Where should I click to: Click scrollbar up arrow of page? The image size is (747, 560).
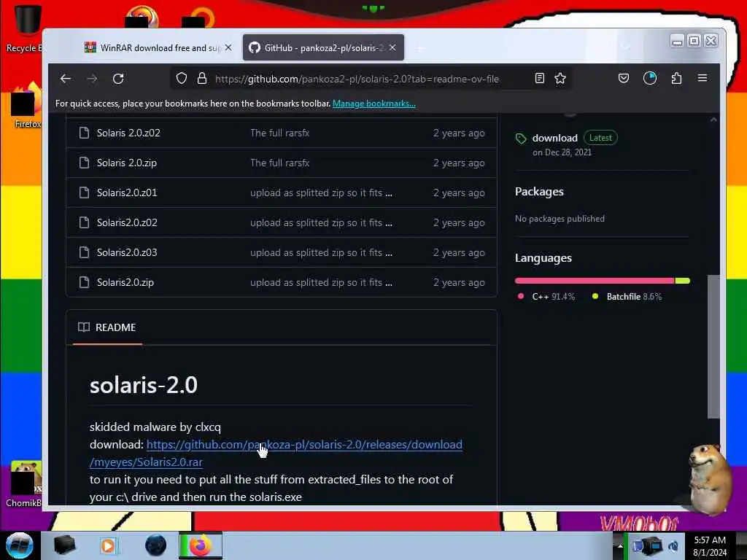click(x=713, y=120)
